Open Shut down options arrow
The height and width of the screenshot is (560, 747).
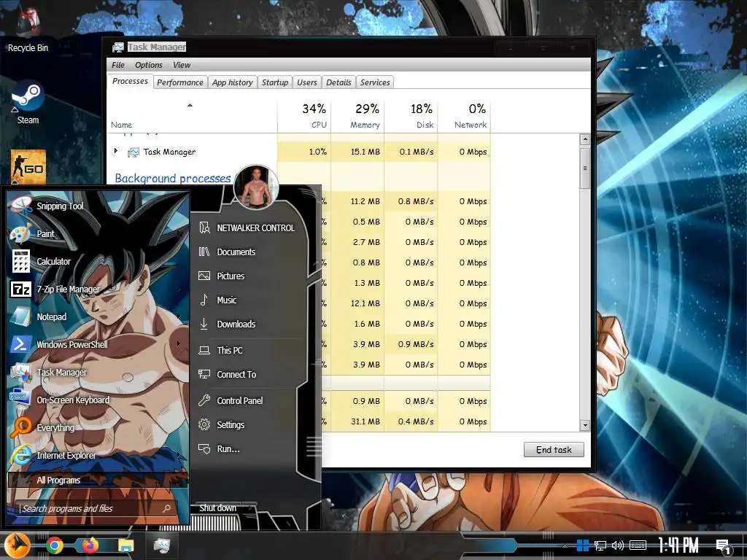[x=250, y=508]
